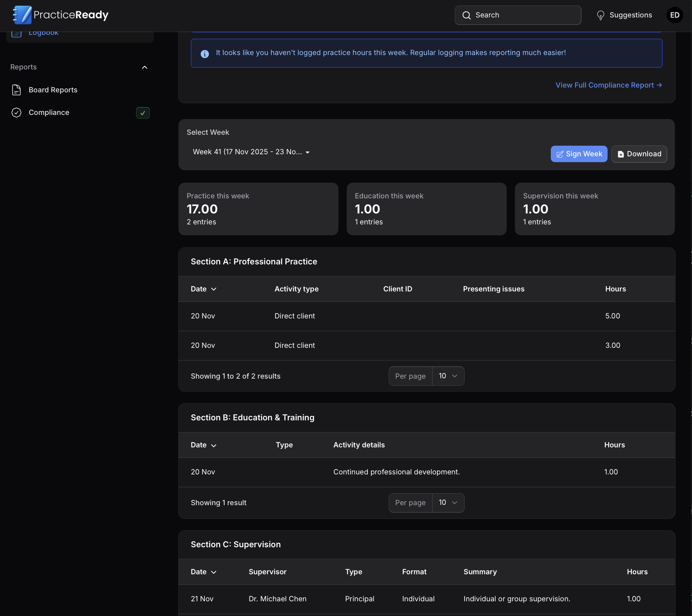Click the green Compliance status check badge

coord(143,113)
